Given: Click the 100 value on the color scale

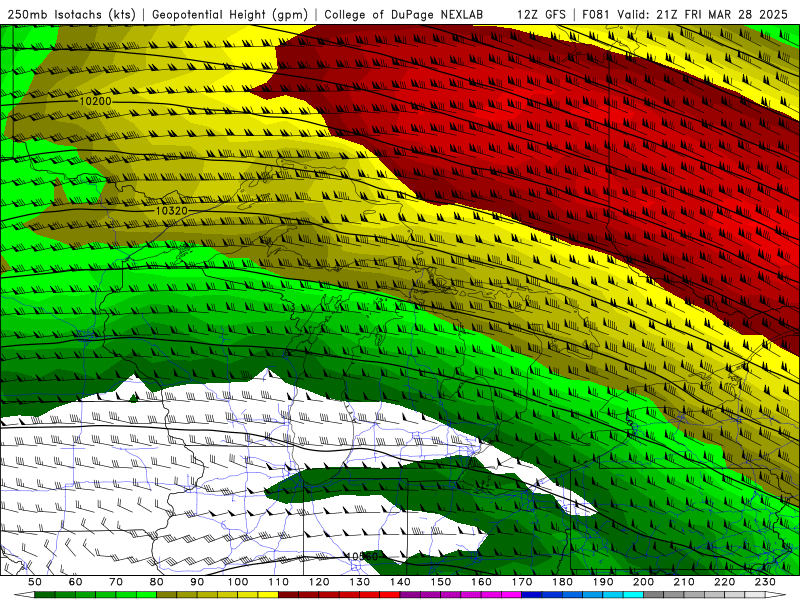Looking at the screenshot, I should (x=238, y=582).
